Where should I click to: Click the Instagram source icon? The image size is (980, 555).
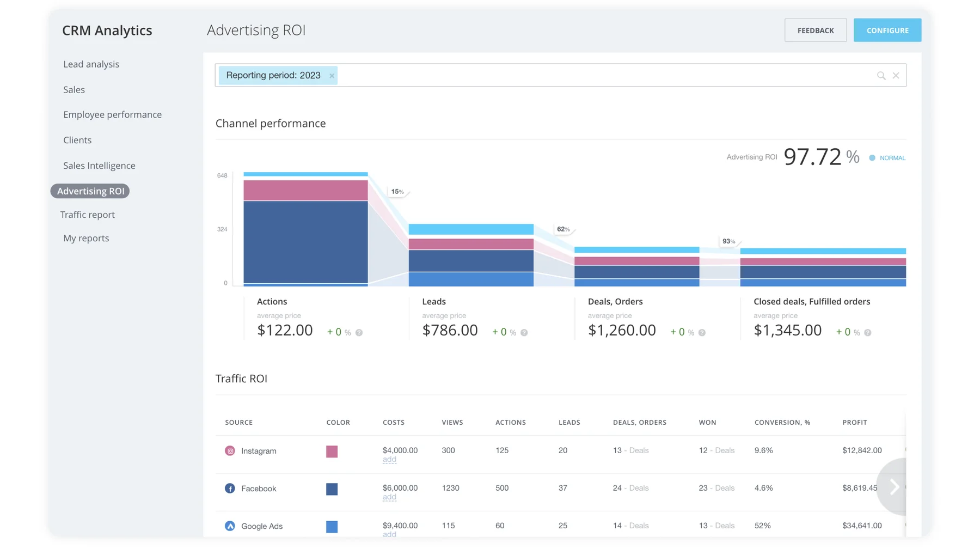click(x=230, y=451)
